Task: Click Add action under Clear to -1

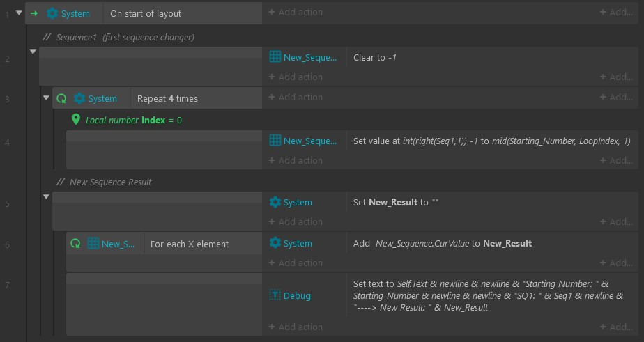Action: [296, 77]
